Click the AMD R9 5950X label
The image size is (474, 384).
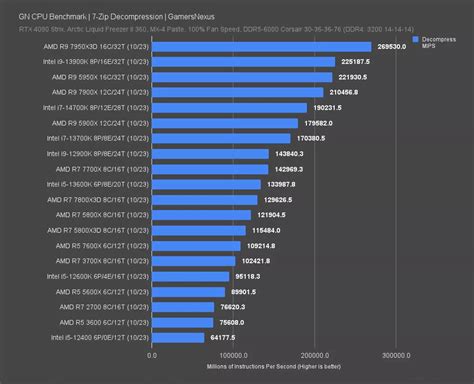tap(100, 77)
